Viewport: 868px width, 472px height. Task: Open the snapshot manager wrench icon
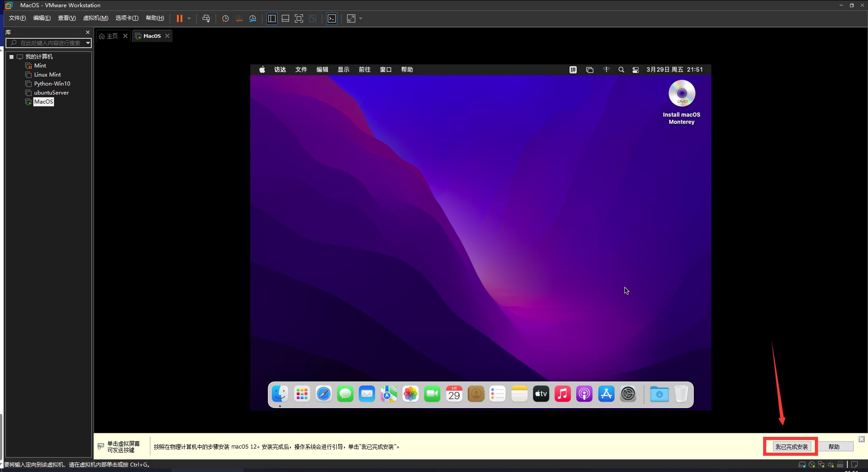(253, 18)
